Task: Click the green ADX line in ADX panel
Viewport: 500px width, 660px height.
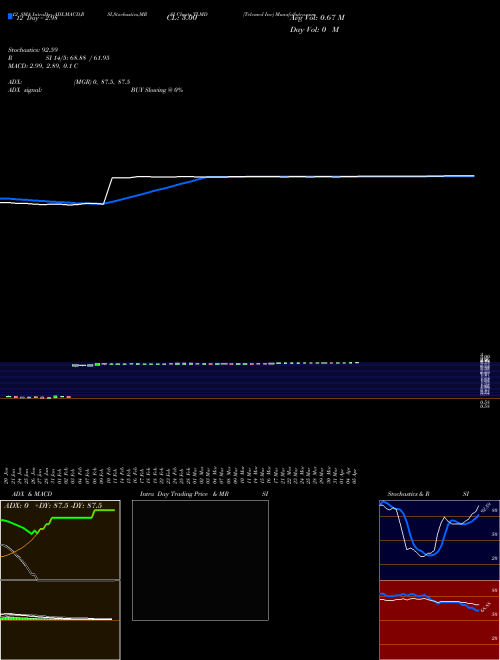Action: 72,518
